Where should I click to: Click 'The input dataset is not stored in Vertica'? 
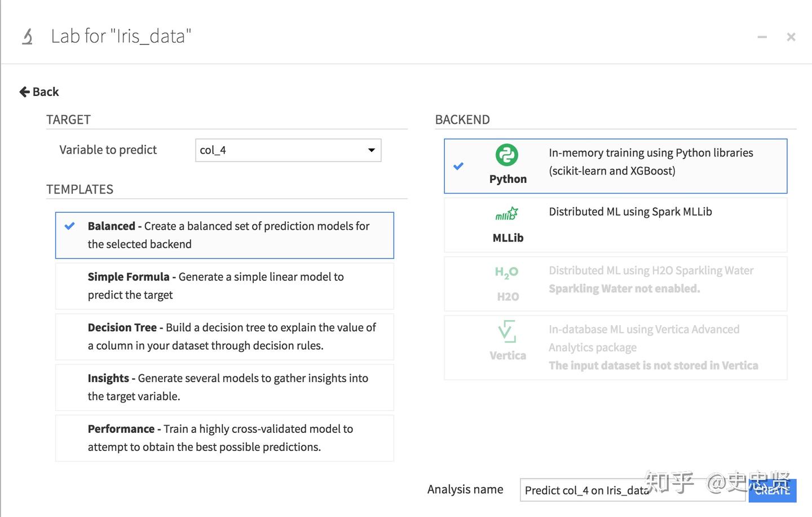tap(654, 366)
